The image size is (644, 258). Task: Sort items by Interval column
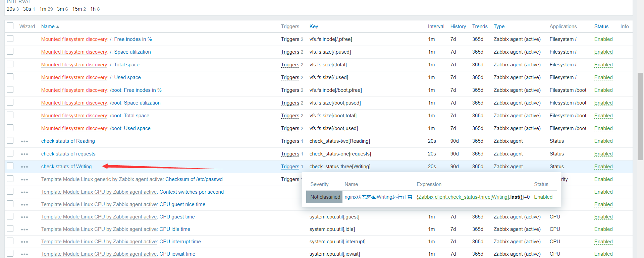pos(436,26)
